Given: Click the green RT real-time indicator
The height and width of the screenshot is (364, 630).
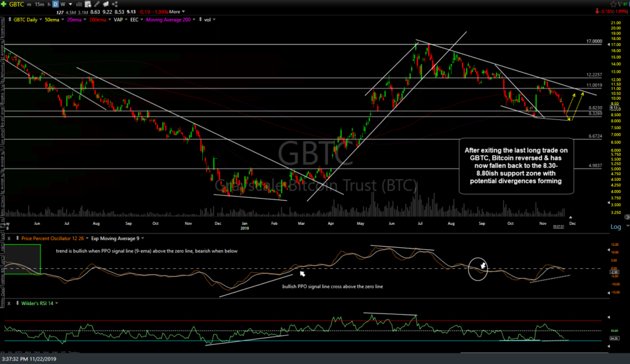Looking at the screenshot, I should [x=625, y=4].
